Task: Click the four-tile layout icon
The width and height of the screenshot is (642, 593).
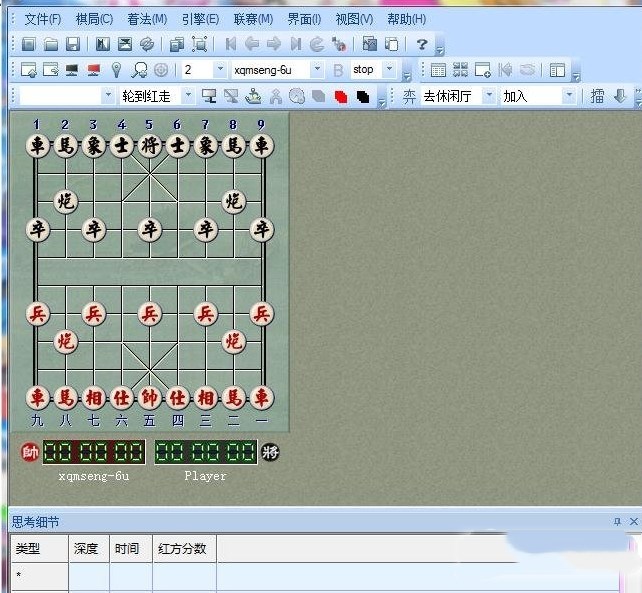Action: pyautogui.click(x=461, y=70)
